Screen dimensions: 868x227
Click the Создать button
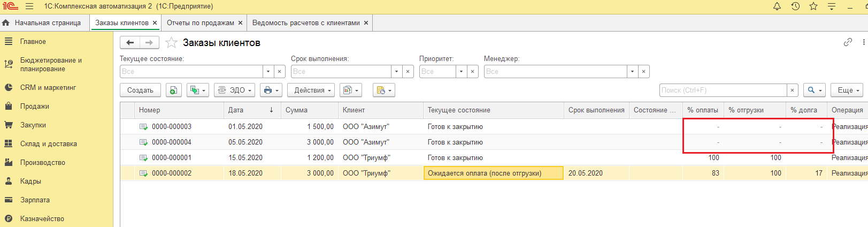point(140,90)
